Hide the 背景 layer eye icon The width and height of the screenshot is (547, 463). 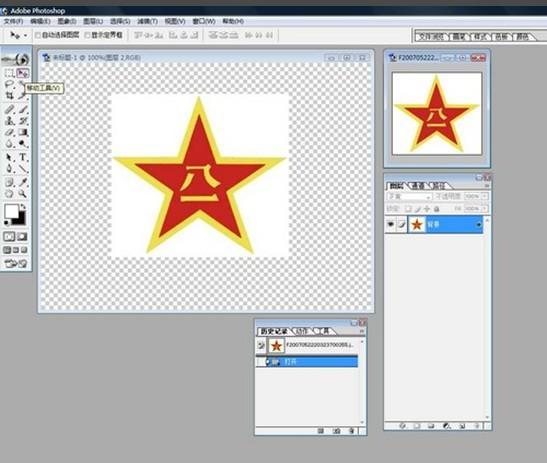click(391, 224)
